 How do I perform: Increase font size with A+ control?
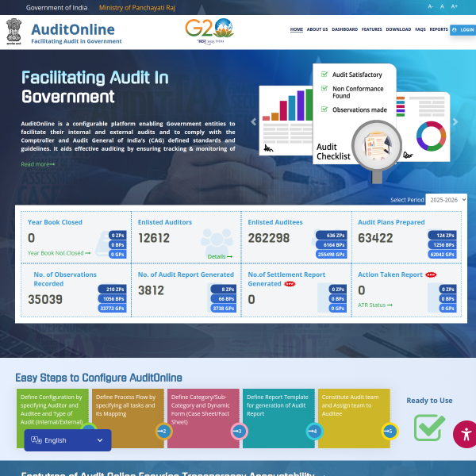point(454,6)
